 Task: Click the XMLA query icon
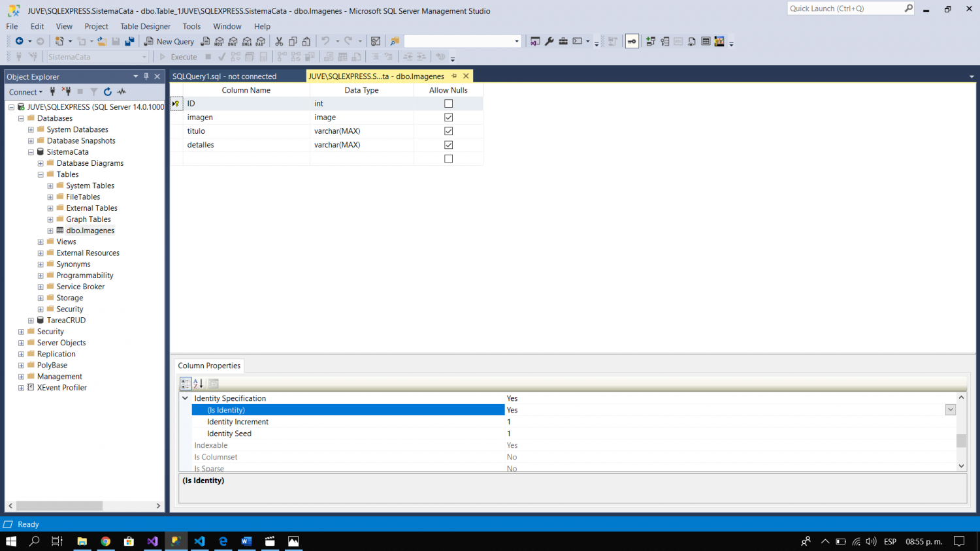[x=246, y=41]
